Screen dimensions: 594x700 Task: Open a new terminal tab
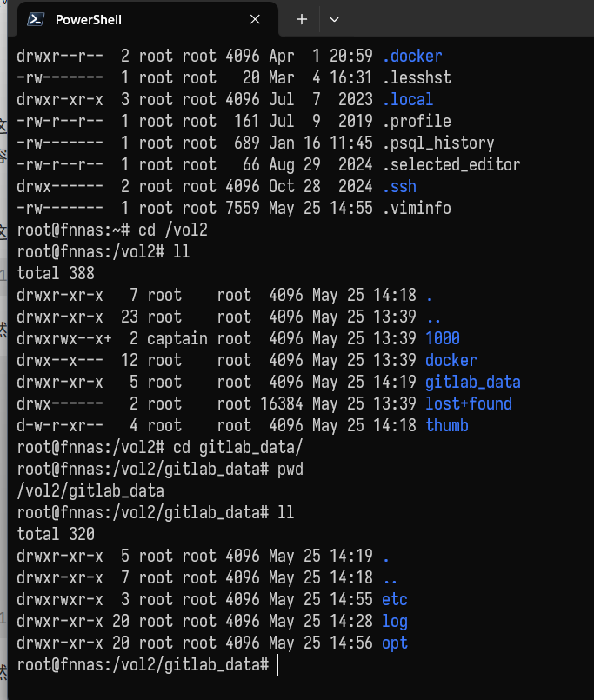click(302, 19)
